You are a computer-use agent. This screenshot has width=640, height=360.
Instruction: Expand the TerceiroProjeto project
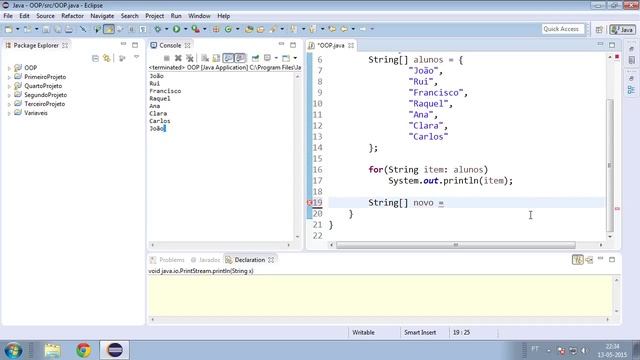click(x=9, y=104)
